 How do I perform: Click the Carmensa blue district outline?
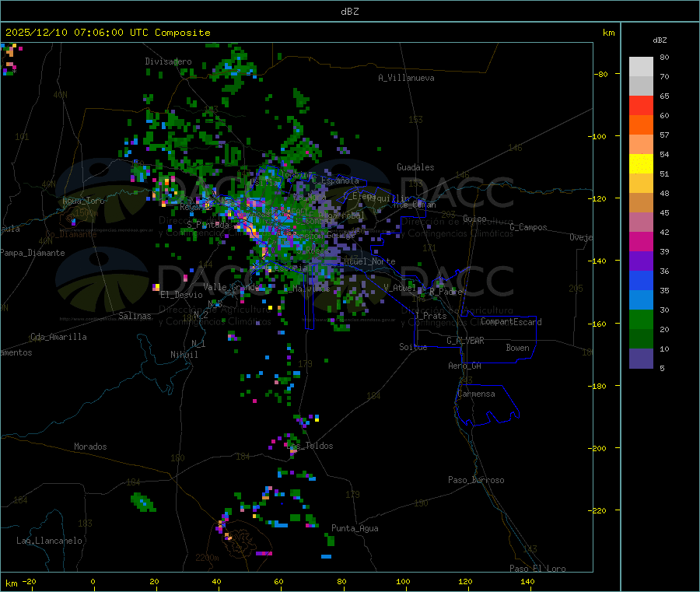click(x=487, y=405)
